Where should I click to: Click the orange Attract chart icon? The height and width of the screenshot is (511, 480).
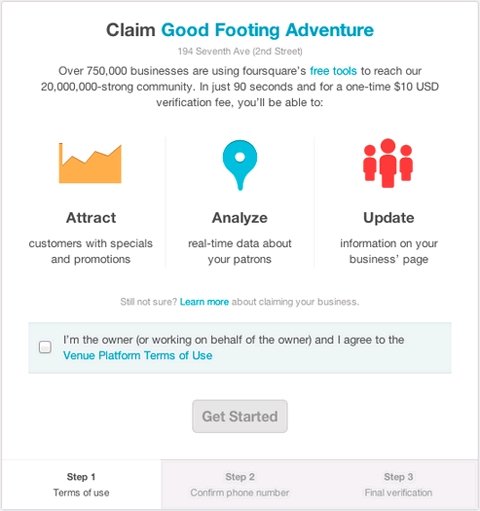click(x=90, y=163)
